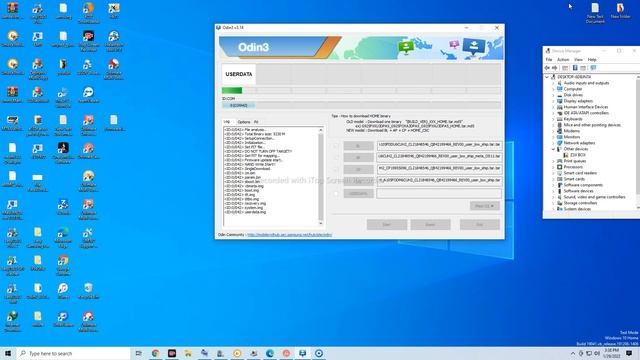This screenshot has width=640, height=360.
Task: Open Google Chrome from the taskbar
Action: click(156, 353)
